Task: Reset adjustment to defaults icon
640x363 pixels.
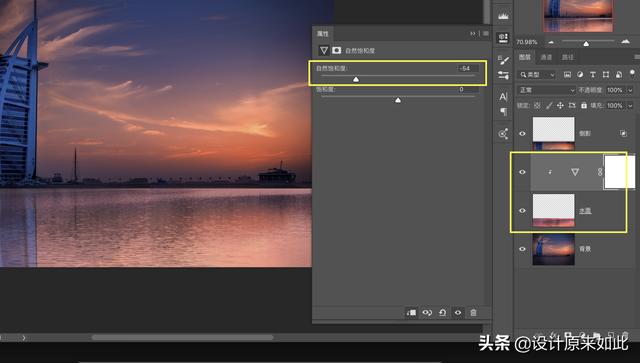Action: click(442, 312)
